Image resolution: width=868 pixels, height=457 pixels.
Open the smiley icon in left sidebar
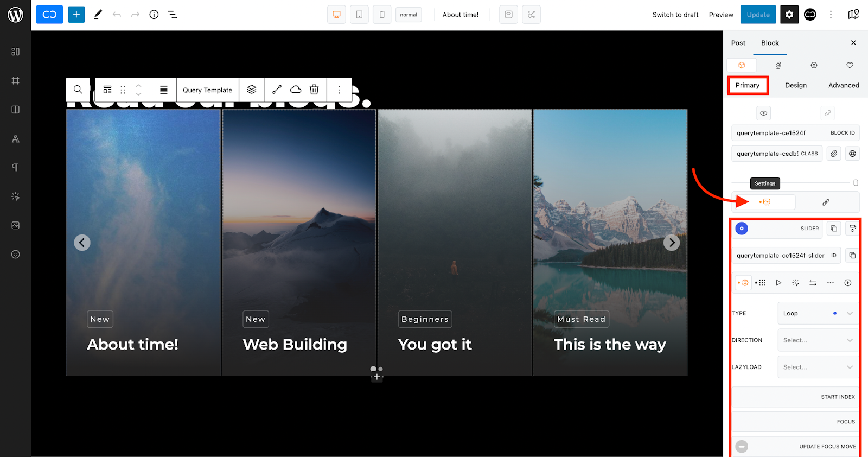pos(16,254)
